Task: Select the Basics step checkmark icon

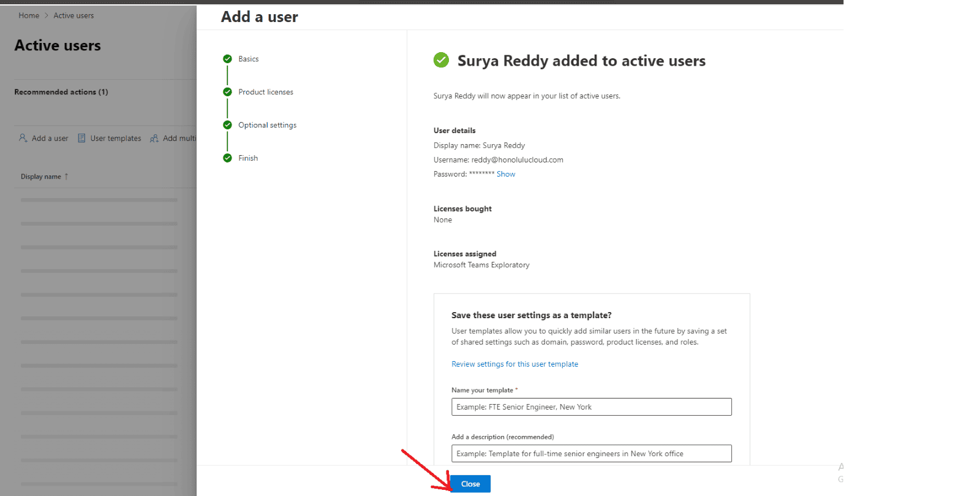Action: tap(227, 59)
